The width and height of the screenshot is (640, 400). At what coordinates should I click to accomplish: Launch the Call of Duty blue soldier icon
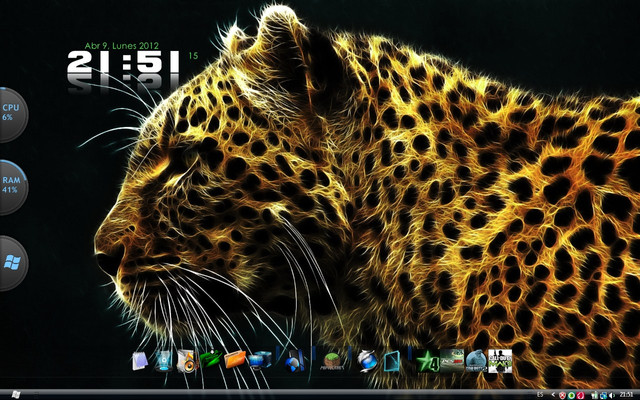(476, 361)
